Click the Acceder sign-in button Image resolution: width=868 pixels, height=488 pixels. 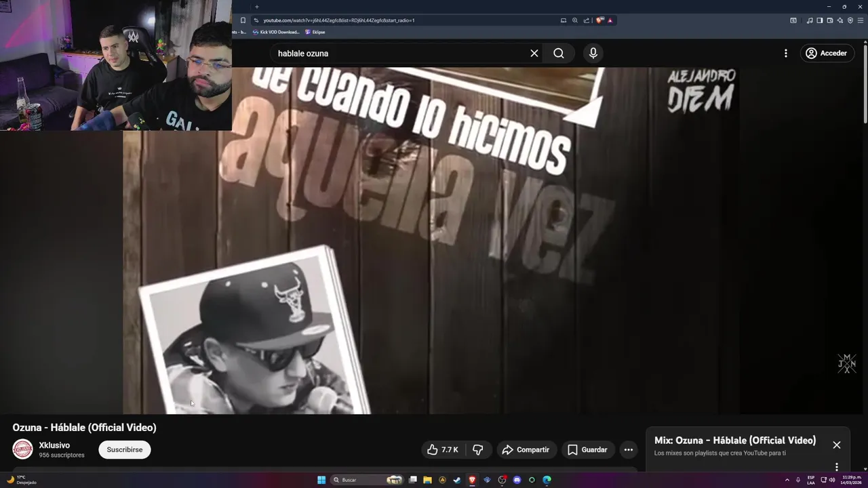827,53
